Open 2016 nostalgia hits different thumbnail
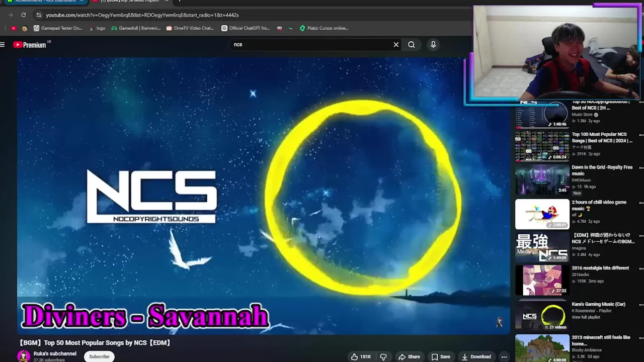This screenshot has width=644, height=362. [542, 280]
